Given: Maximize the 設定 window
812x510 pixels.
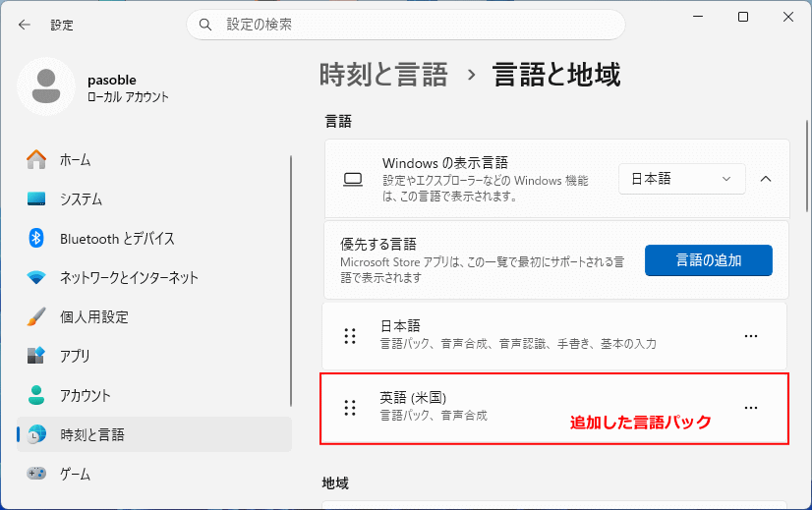Looking at the screenshot, I should tap(743, 17).
